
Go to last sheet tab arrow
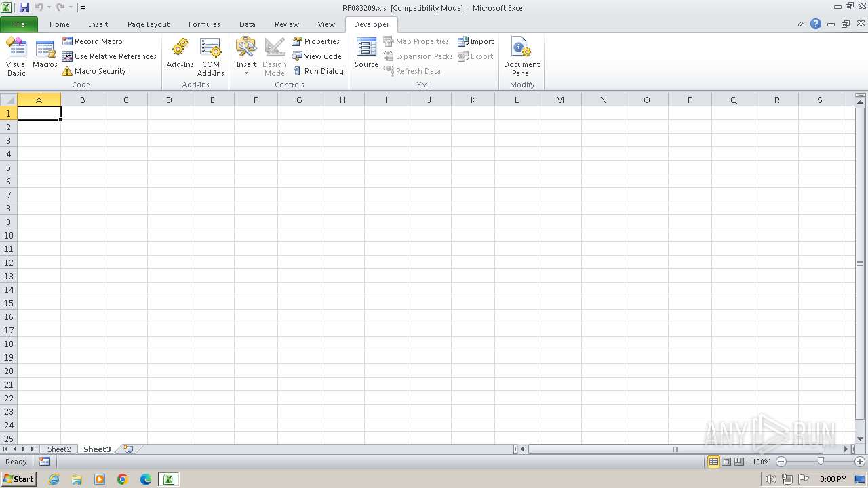[33, 449]
